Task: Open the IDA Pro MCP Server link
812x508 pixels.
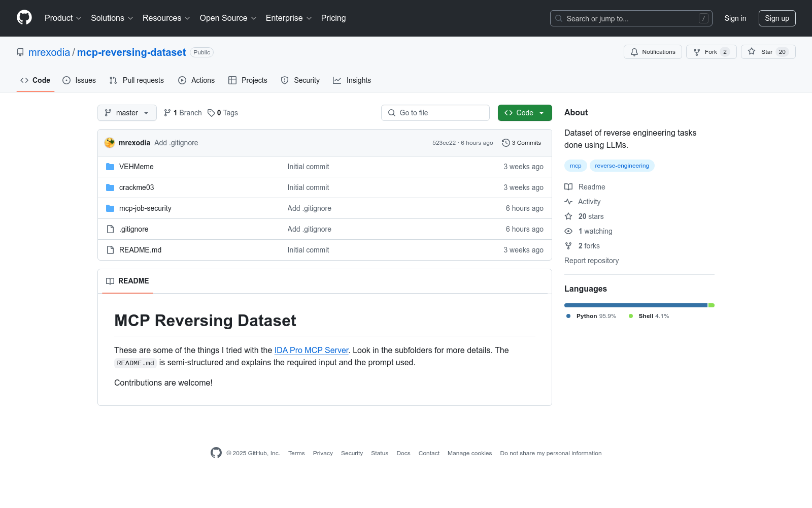Action: click(312, 350)
